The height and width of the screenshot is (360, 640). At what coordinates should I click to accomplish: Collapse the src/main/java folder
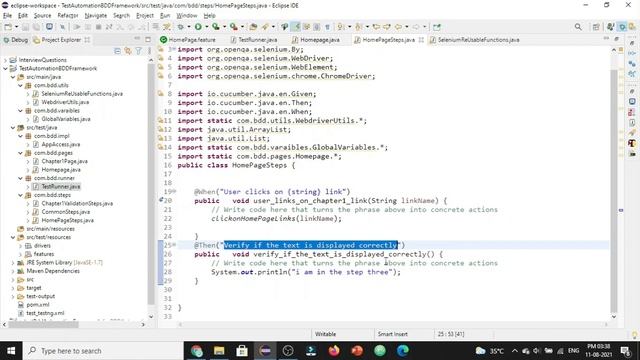pos(13,77)
